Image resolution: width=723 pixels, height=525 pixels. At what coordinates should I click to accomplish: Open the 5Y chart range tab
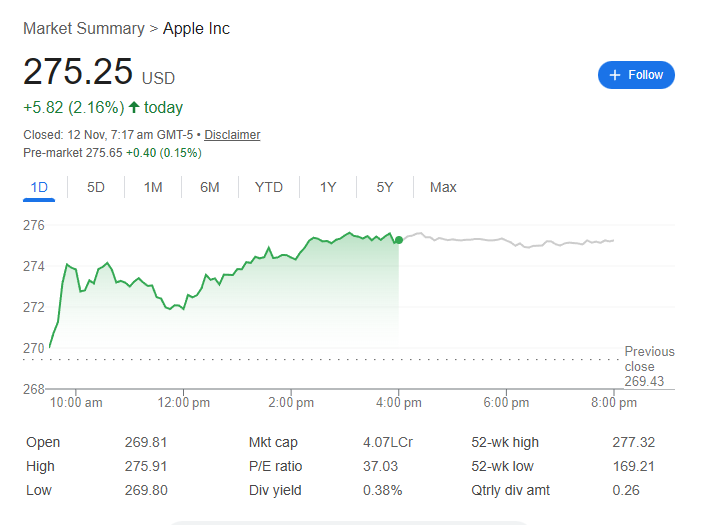[385, 187]
